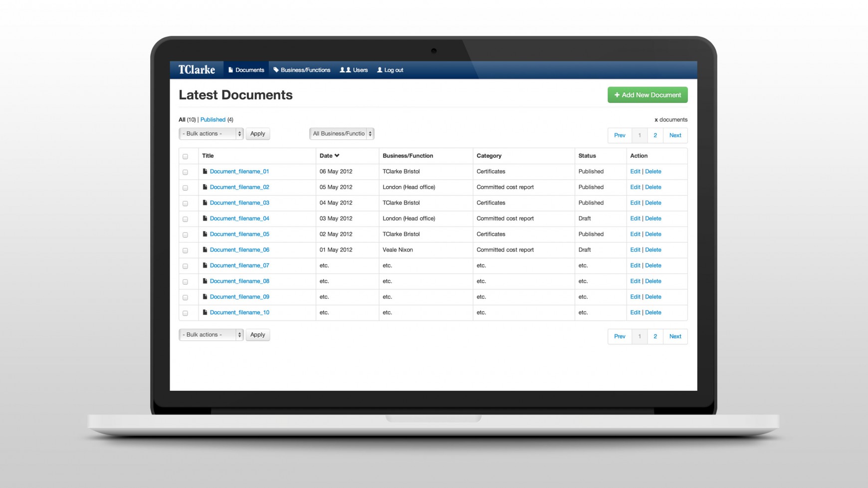Viewport: 868px width, 488px height.
Task: Open the All Business/Functions filter dropdown
Action: tap(341, 133)
